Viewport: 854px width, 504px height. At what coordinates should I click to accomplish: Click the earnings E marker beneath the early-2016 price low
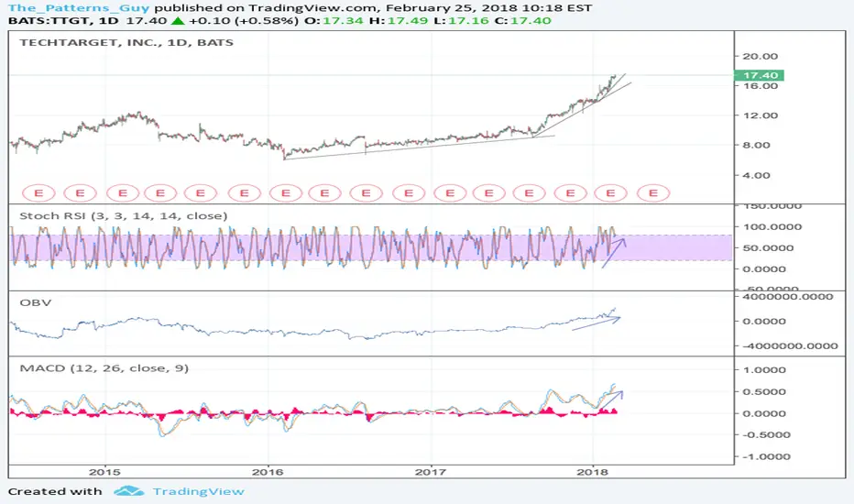point(285,192)
